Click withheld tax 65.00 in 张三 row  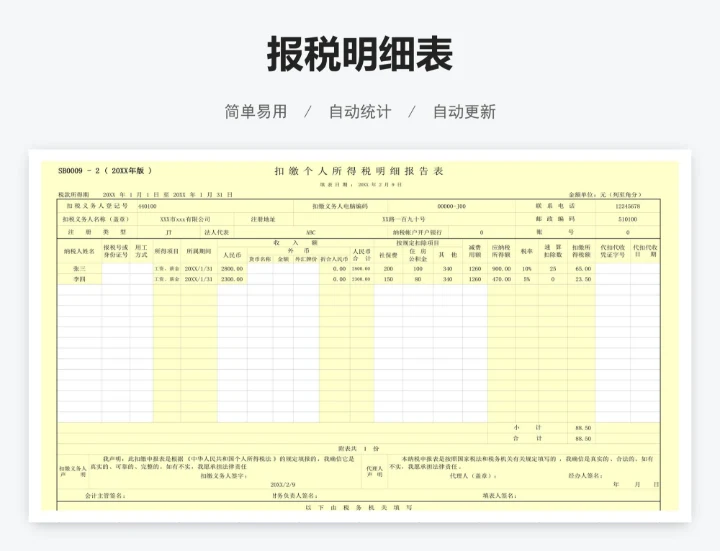click(581, 269)
